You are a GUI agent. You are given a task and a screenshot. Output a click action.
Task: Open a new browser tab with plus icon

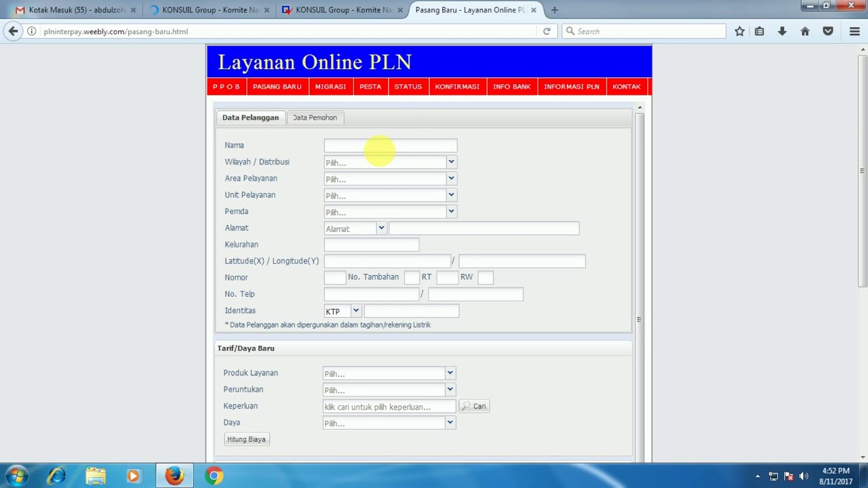(x=555, y=10)
